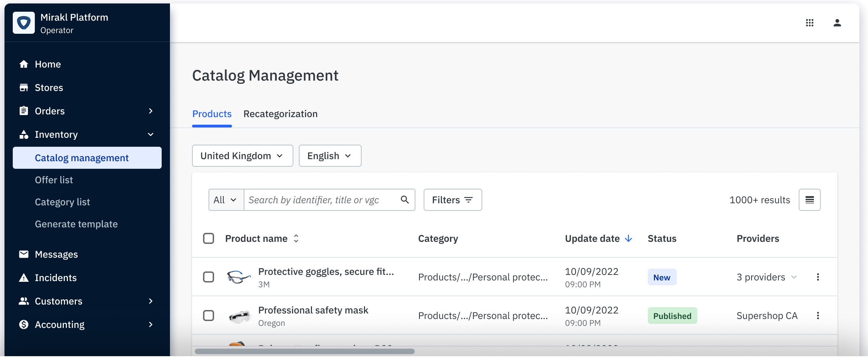Open the English language dropdown
Image resolution: width=868 pixels, height=361 pixels.
(x=330, y=156)
